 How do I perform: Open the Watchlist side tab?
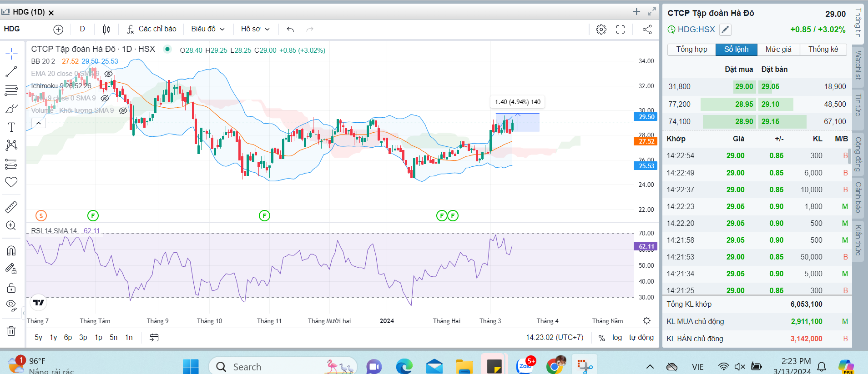[858, 65]
